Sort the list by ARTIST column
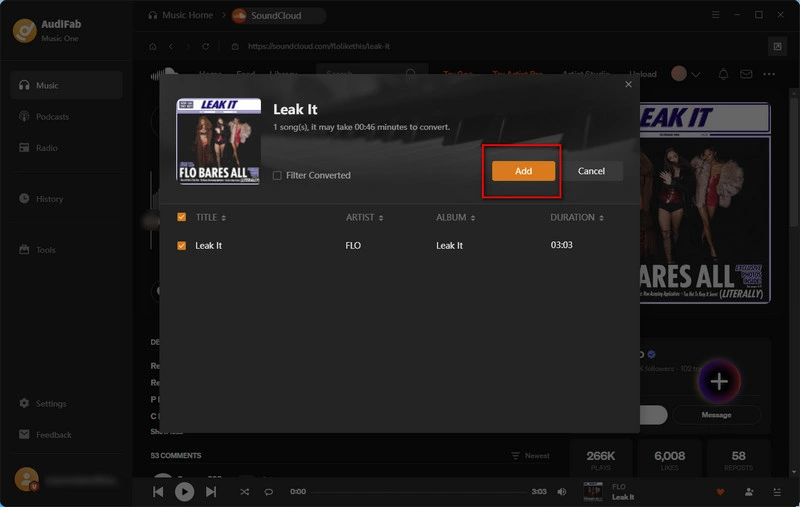The width and height of the screenshot is (800, 507). 364,217
